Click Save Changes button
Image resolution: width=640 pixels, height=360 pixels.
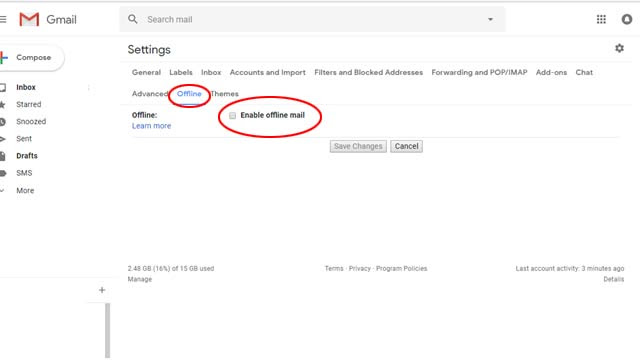[x=358, y=146]
